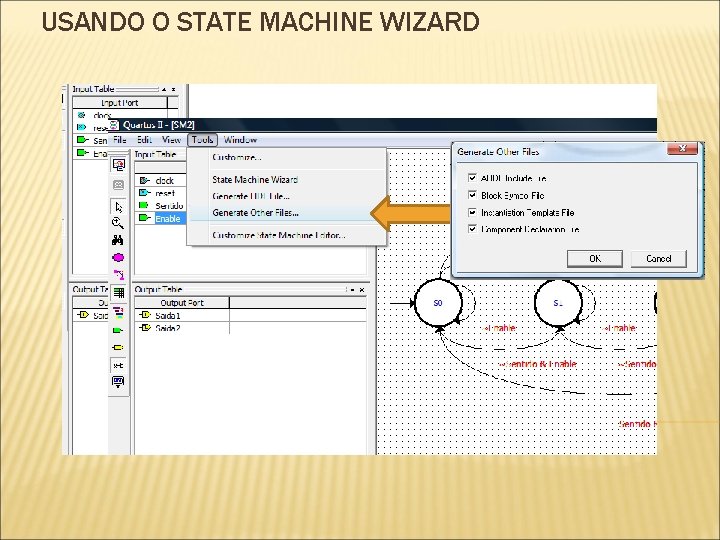The width and height of the screenshot is (720, 540).
Task: Close the Output Table panel
Action: 362,290
